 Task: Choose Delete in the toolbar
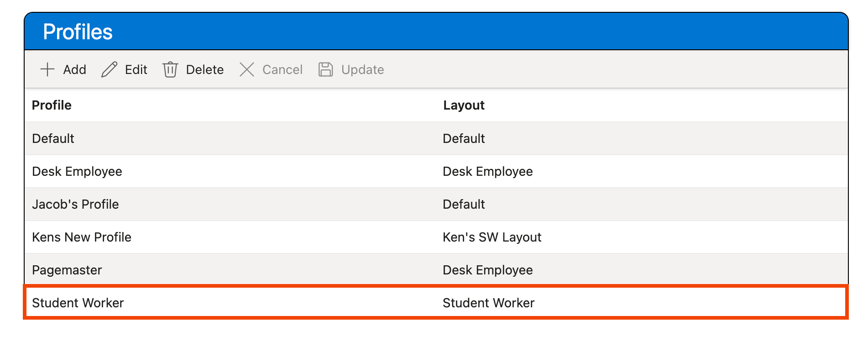coord(204,69)
